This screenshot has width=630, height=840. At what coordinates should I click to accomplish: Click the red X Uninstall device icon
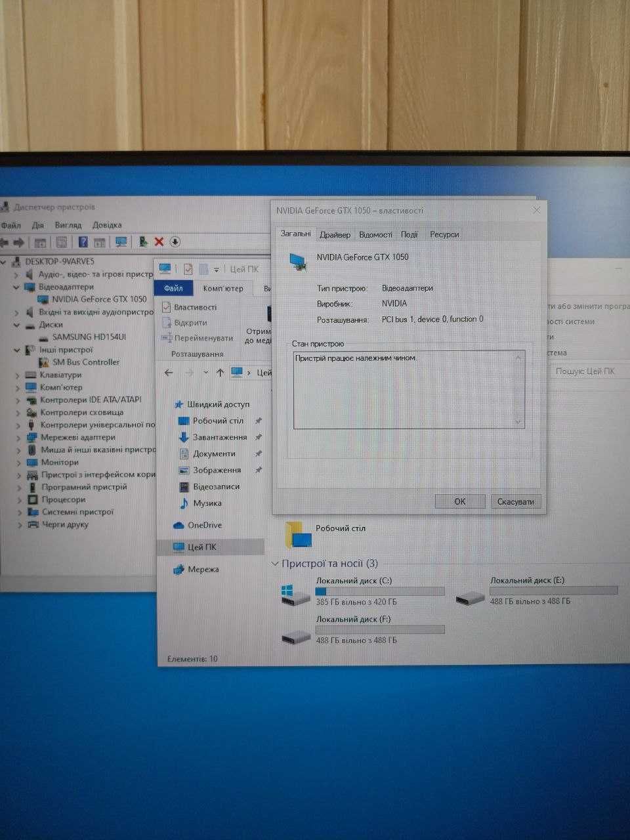(159, 242)
